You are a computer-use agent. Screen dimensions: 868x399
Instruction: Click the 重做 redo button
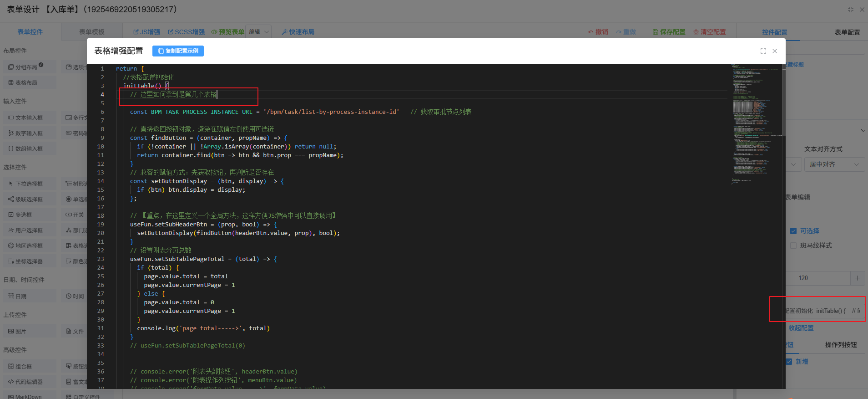click(x=626, y=32)
